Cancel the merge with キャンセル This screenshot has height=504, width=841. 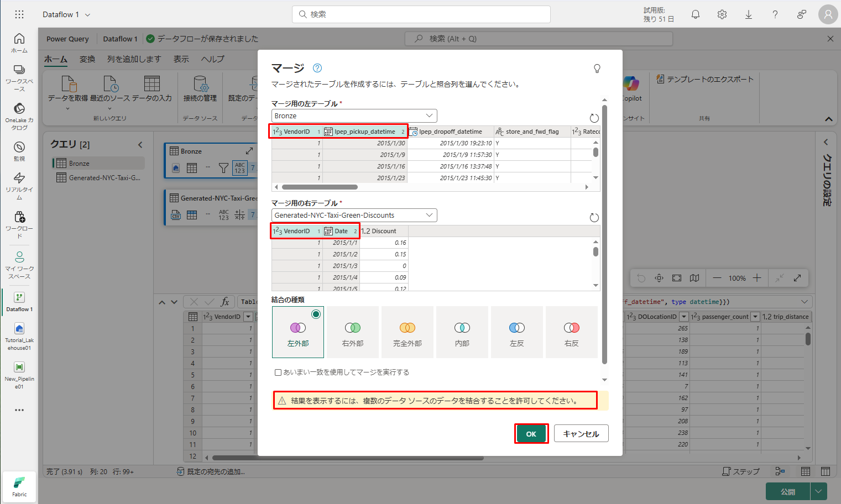[581, 434]
